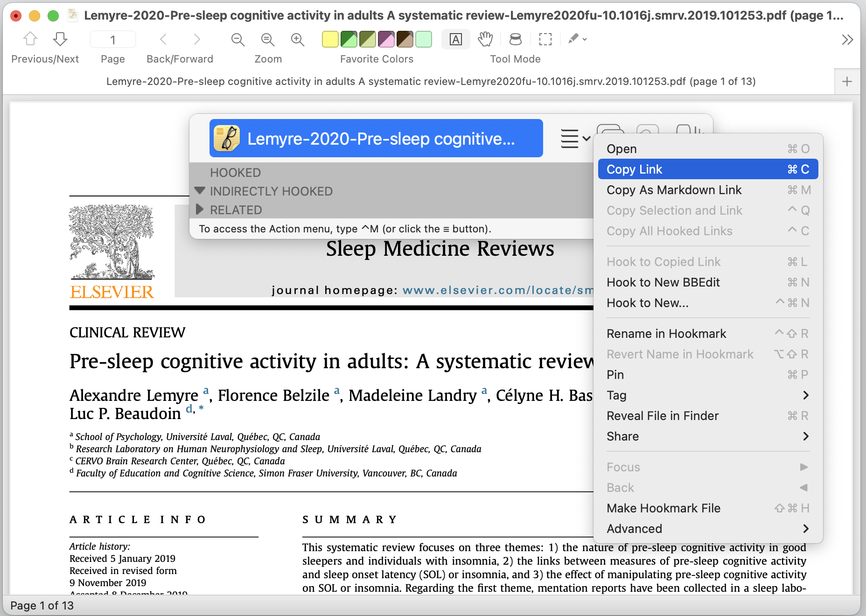
Task: Zoom to actual size magnifier
Action: click(x=268, y=39)
